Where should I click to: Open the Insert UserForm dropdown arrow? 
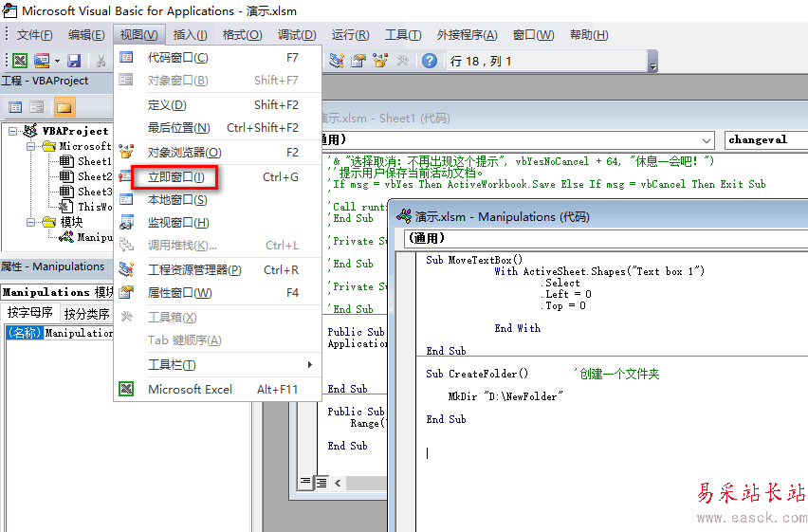tap(57, 62)
